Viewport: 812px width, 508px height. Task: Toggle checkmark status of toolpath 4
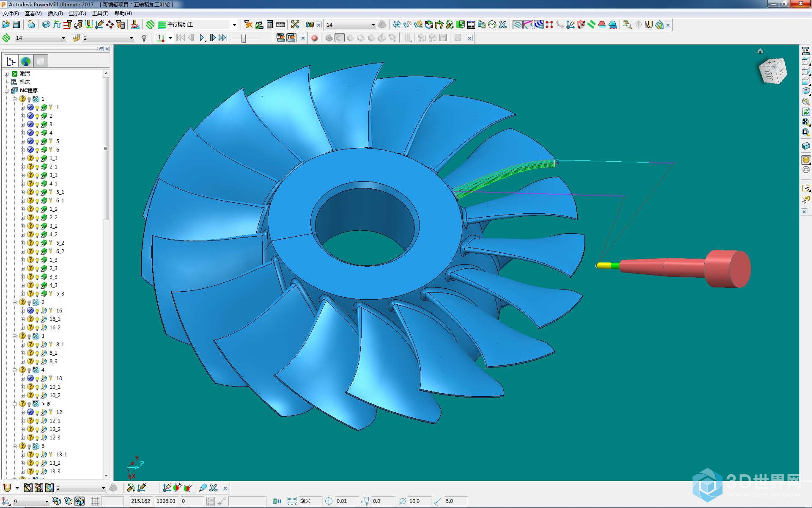click(30, 133)
